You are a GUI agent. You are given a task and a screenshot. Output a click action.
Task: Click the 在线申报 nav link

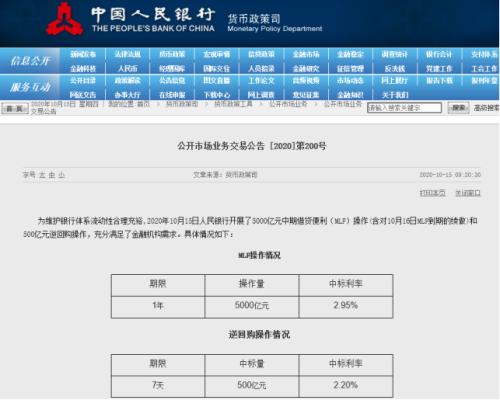pos(172,95)
